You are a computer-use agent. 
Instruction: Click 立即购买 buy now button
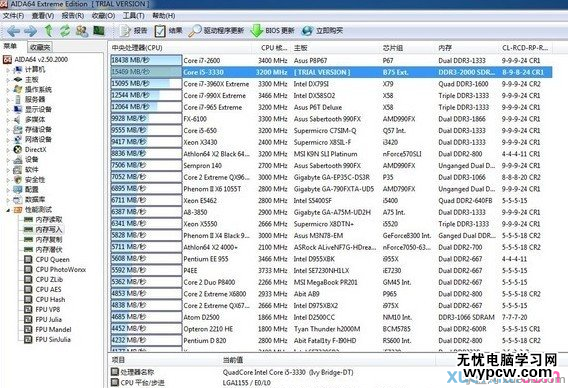pos(322,31)
